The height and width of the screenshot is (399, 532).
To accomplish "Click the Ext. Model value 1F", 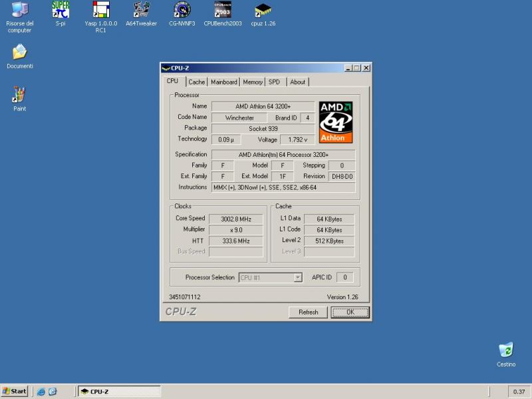I will point(282,176).
